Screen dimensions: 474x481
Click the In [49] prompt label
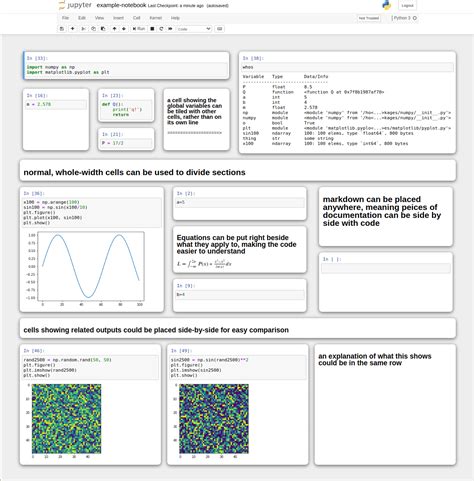pos(181,351)
